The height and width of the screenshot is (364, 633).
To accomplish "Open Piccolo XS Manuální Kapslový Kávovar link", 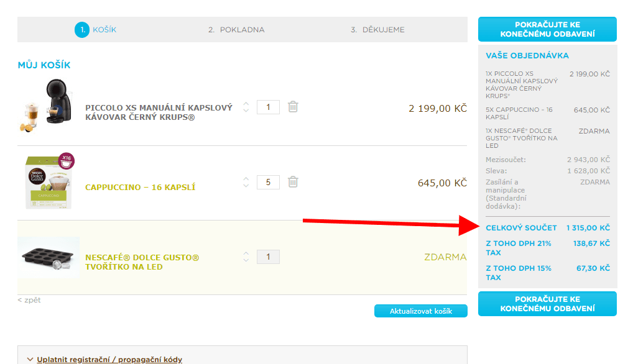I will click(159, 112).
